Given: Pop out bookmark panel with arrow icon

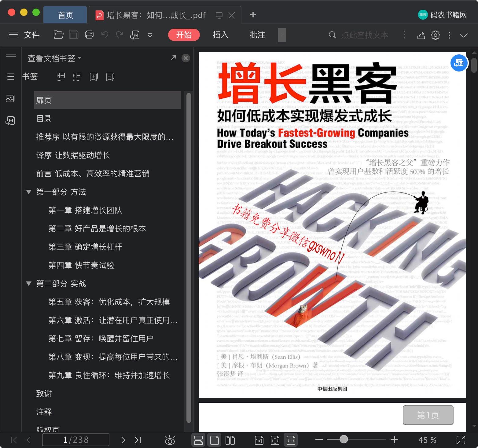Looking at the screenshot, I should [173, 57].
